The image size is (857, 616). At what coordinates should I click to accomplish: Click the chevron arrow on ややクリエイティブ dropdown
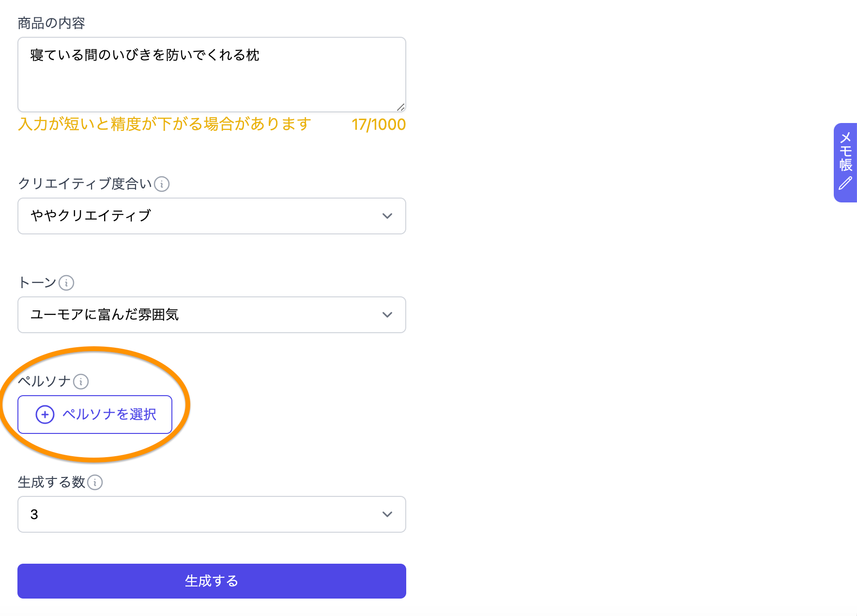pyautogui.click(x=387, y=216)
